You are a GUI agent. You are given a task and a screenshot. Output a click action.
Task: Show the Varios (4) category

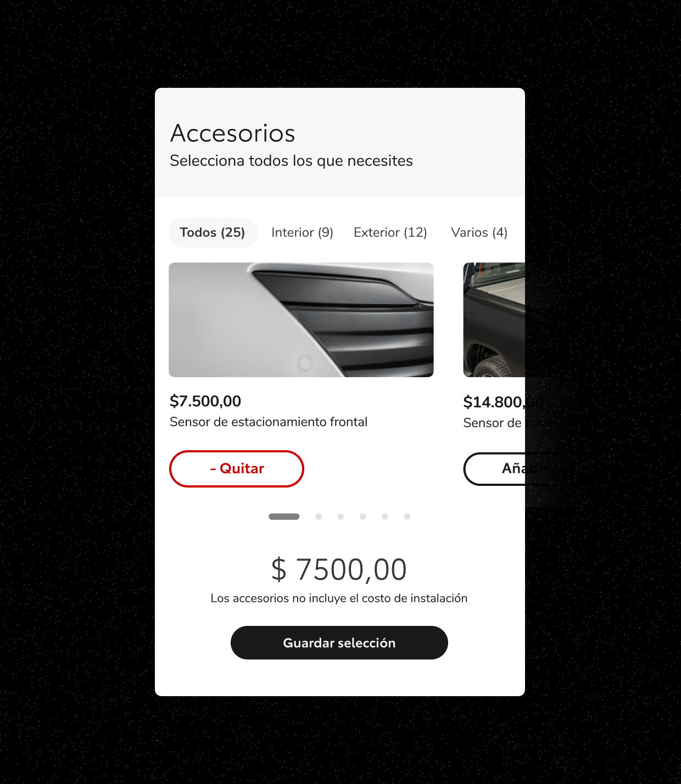click(x=479, y=233)
